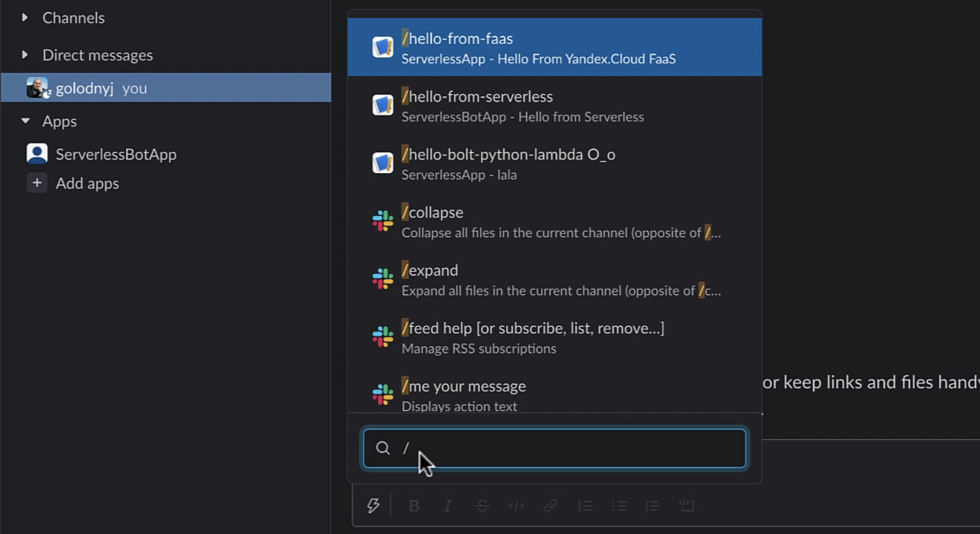This screenshot has height=534, width=980.
Task: Click Add apps in sidebar
Action: 87,183
